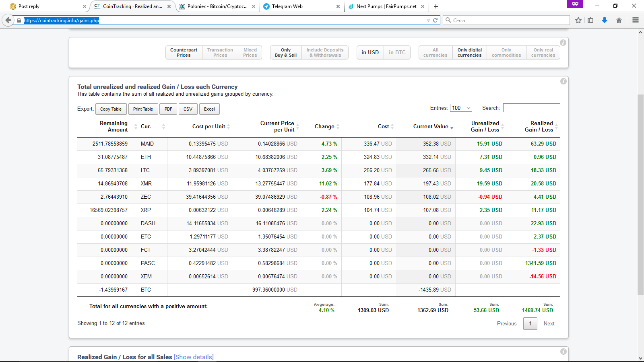644x362 pixels.
Task: Show the bookmarks list icon
Action: [590, 20]
